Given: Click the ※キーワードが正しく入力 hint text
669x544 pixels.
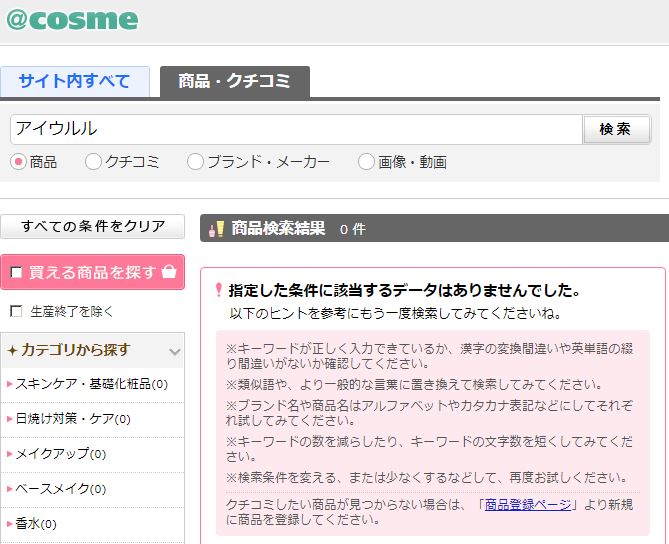Looking at the screenshot, I should click(x=429, y=356).
